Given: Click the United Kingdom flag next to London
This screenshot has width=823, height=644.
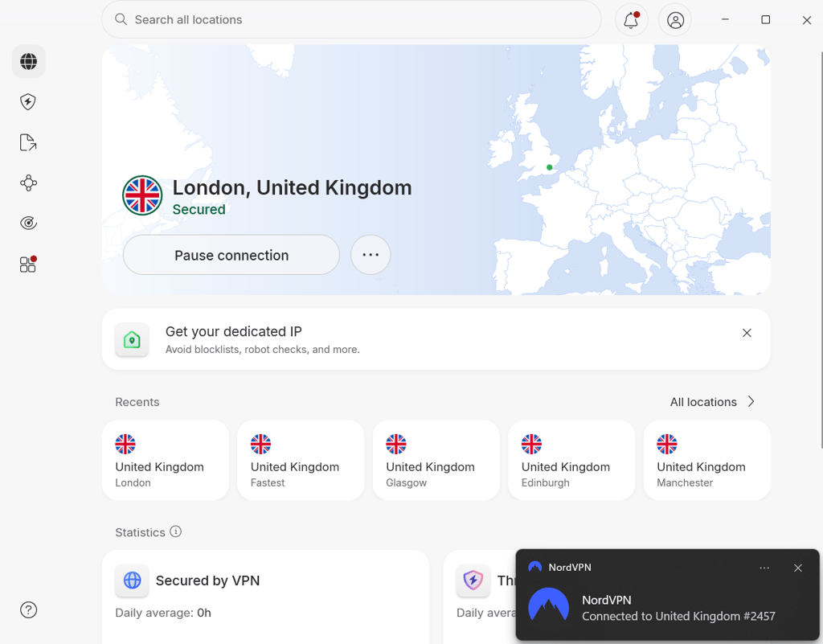Looking at the screenshot, I should pyautogui.click(x=142, y=195).
